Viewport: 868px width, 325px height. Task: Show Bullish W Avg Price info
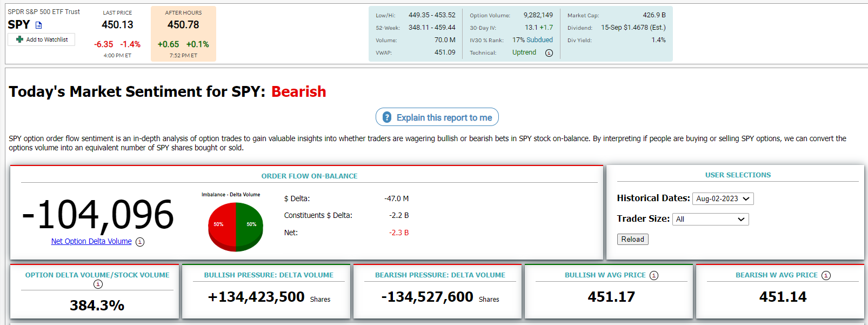[x=654, y=275]
